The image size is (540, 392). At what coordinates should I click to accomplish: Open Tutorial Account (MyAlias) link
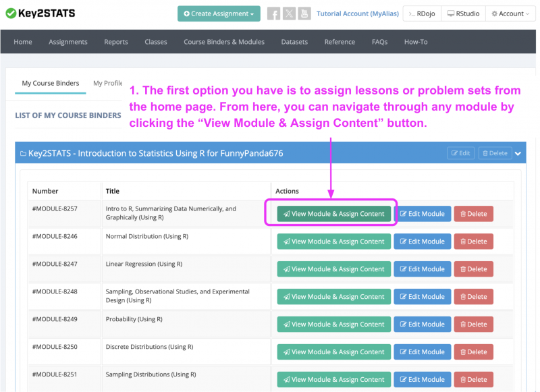pyautogui.click(x=358, y=13)
